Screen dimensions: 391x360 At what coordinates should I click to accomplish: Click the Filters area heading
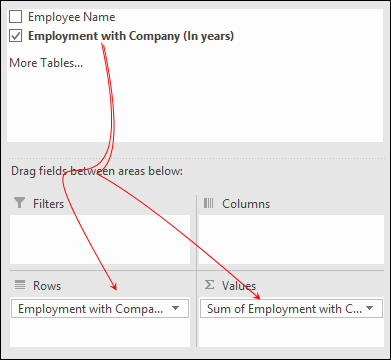(48, 204)
